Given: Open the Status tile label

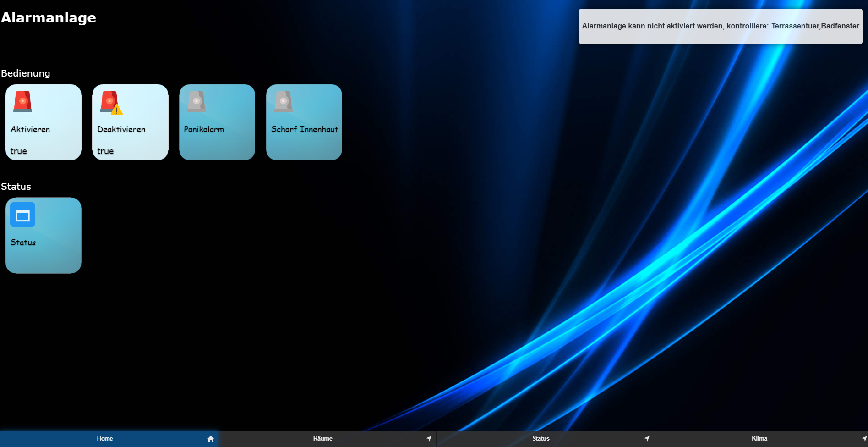Looking at the screenshot, I should coord(23,243).
